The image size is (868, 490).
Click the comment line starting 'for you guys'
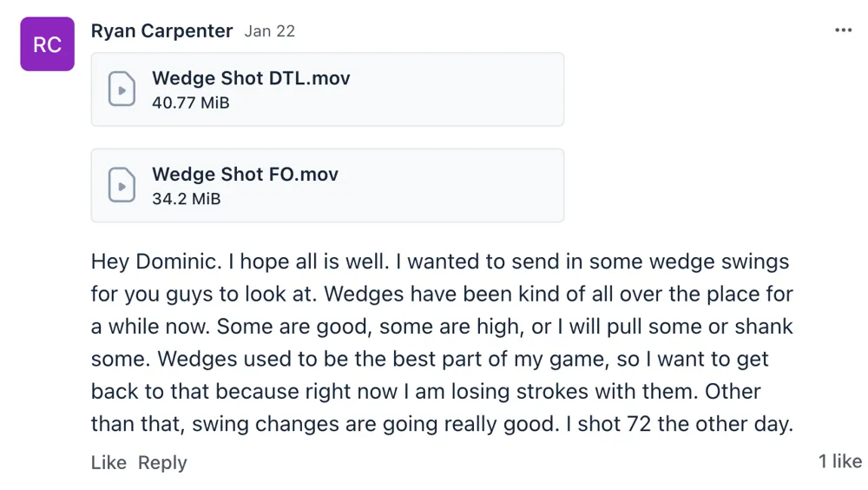click(x=442, y=294)
